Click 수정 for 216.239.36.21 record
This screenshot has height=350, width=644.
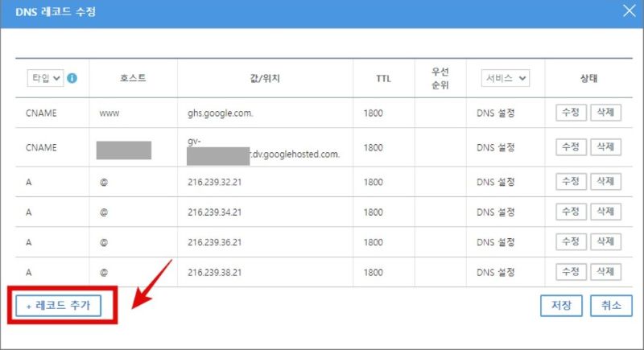pyautogui.click(x=571, y=241)
